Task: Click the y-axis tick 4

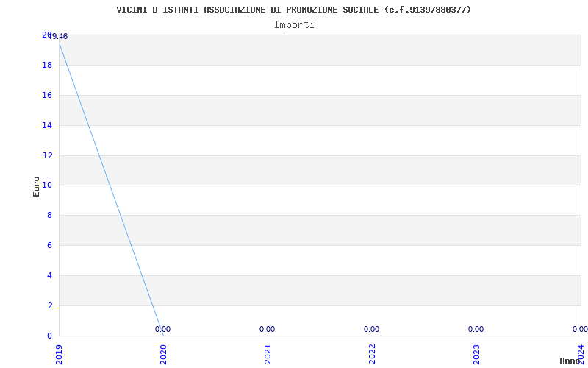Action: [x=49, y=275]
